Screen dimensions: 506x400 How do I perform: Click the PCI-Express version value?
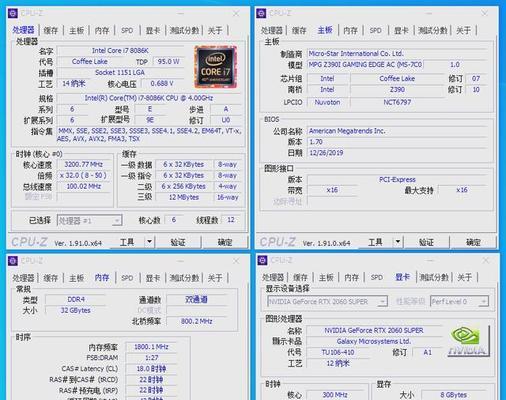397,180
